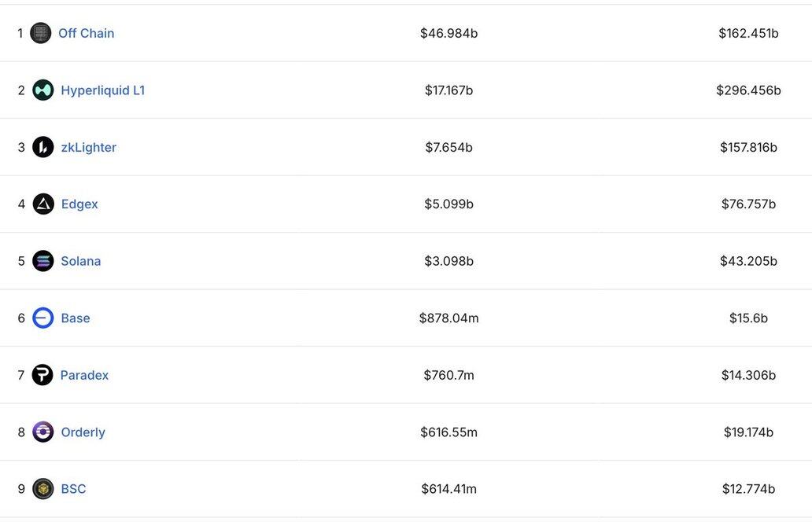Follow the BSC link
Screen dimensions: 812x522
click(73, 488)
